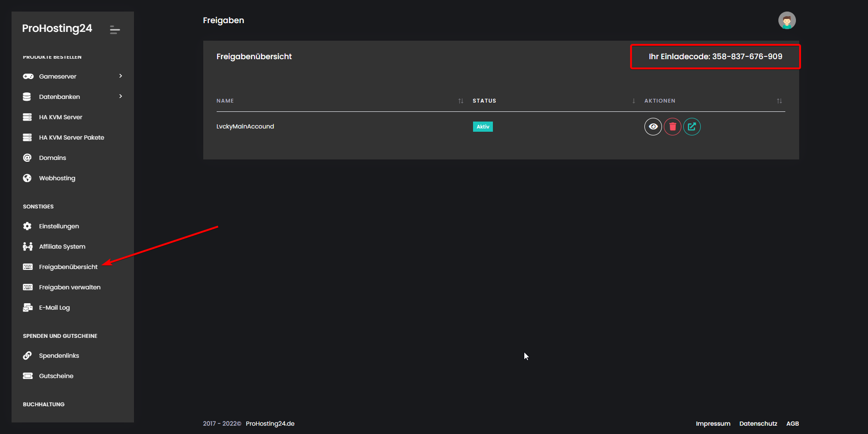Open the Datenschutz footer link
Screen dimensions: 868x434
(758, 424)
